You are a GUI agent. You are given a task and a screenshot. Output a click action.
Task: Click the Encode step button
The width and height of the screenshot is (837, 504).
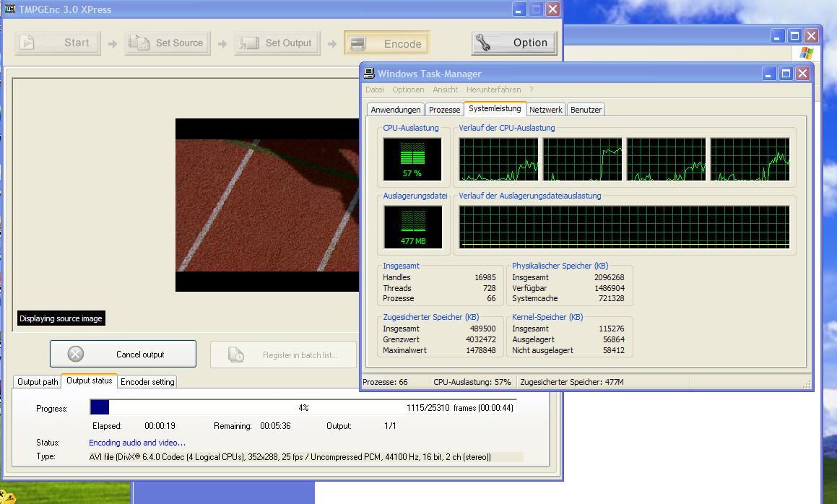tap(386, 43)
